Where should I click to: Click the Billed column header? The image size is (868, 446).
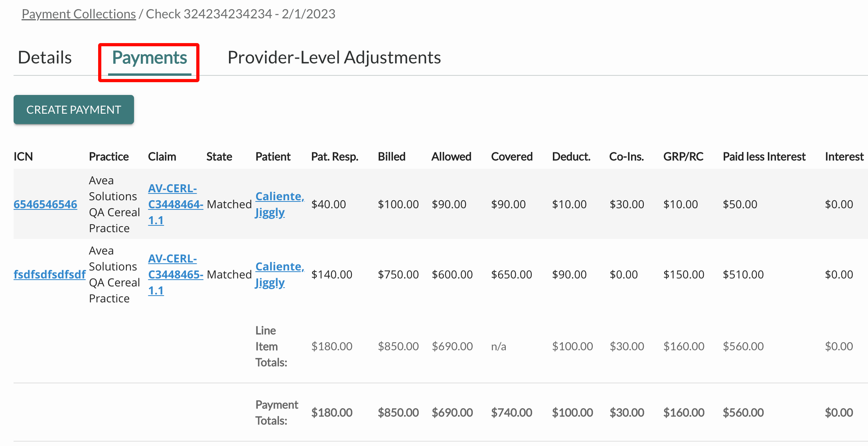[x=391, y=156]
